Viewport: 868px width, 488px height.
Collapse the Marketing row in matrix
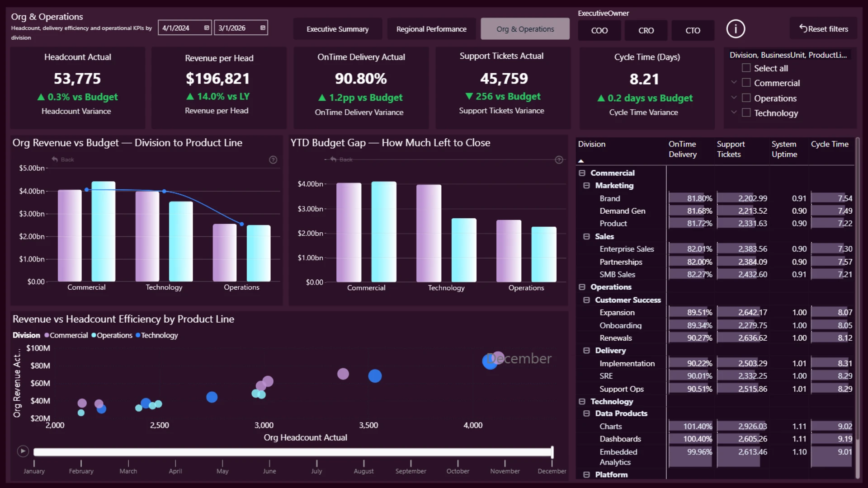(586, 186)
